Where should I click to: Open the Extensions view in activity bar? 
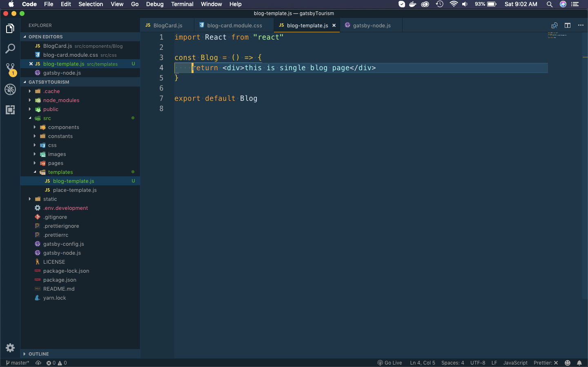tap(10, 109)
